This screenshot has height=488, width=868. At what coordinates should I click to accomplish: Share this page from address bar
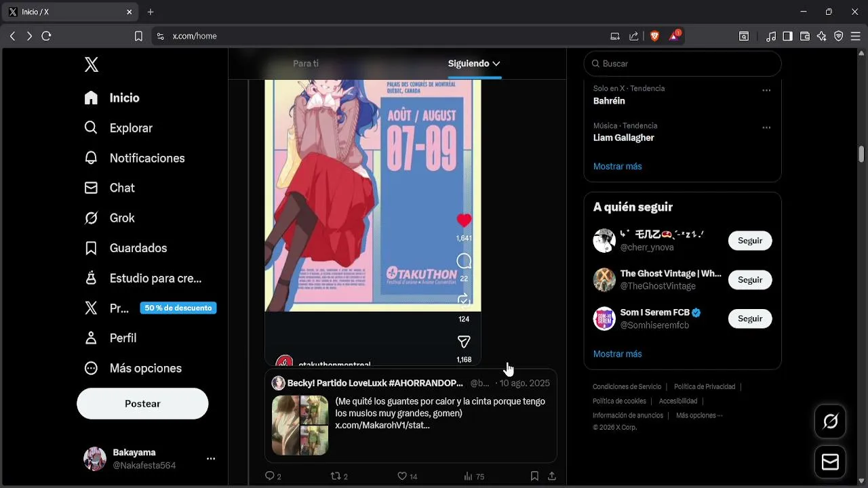point(633,36)
